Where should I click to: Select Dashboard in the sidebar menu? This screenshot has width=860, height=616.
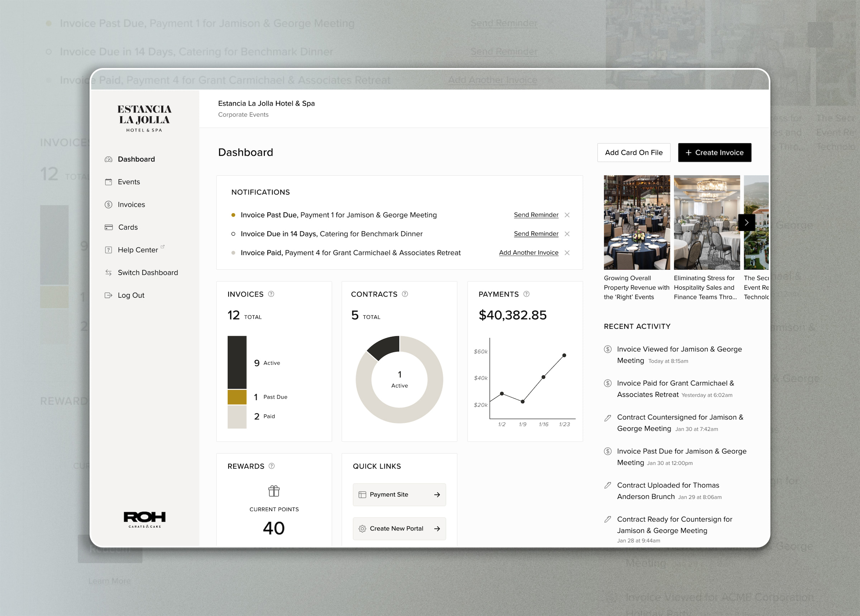pyautogui.click(x=136, y=159)
